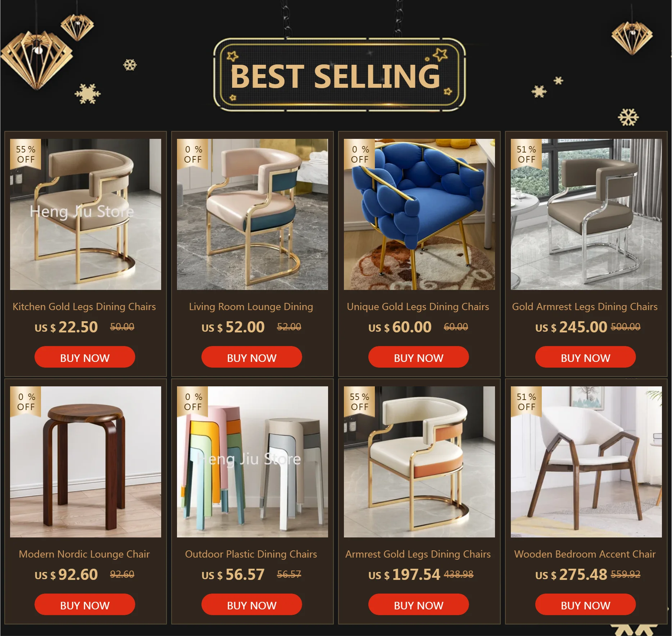Buy the Wooden Bedroom Accent Chair
Screen dimensions: 672x636
(586, 605)
